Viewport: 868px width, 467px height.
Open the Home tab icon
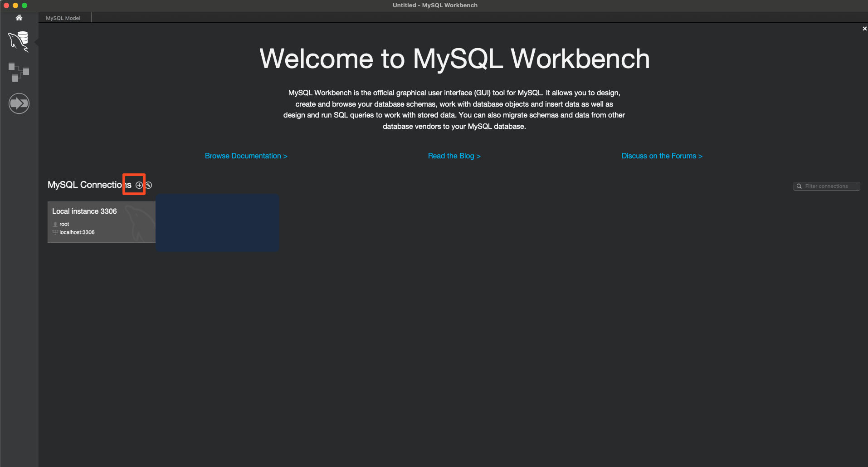click(x=19, y=18)
